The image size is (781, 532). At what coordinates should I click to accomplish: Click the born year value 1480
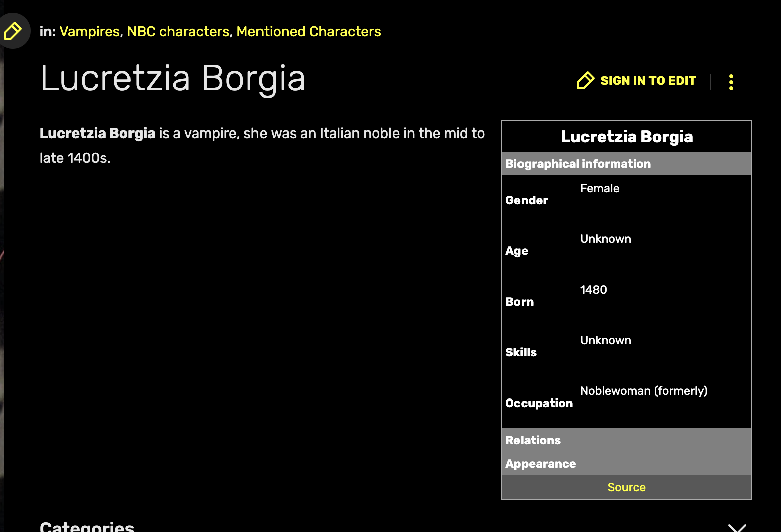pos(593,290)
